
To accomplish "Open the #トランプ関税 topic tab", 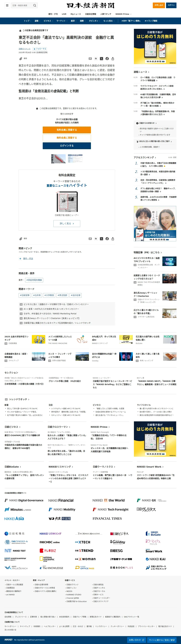I will (x=151, y=21).
